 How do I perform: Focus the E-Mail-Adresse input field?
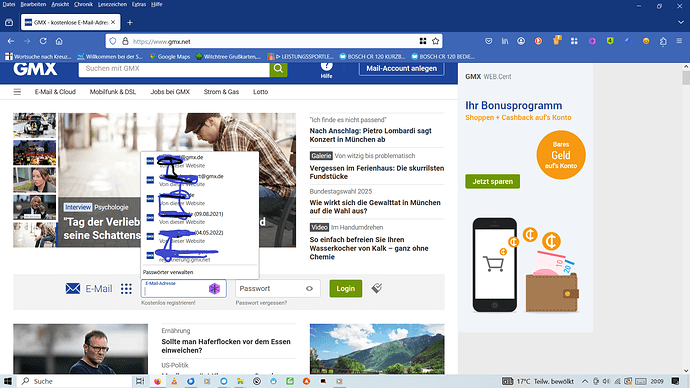184,289
